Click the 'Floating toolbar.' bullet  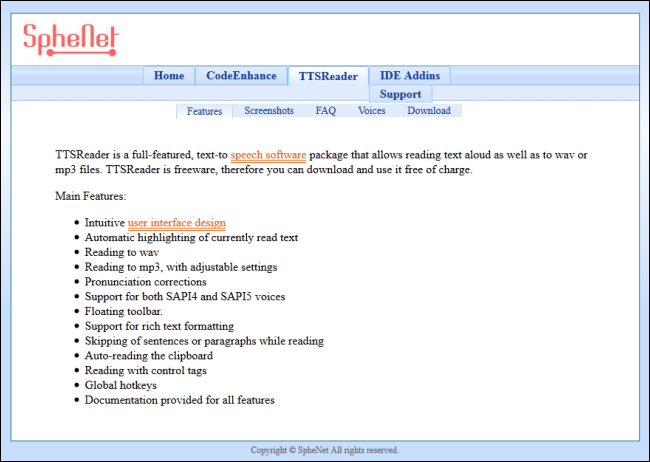pos(124,311)
